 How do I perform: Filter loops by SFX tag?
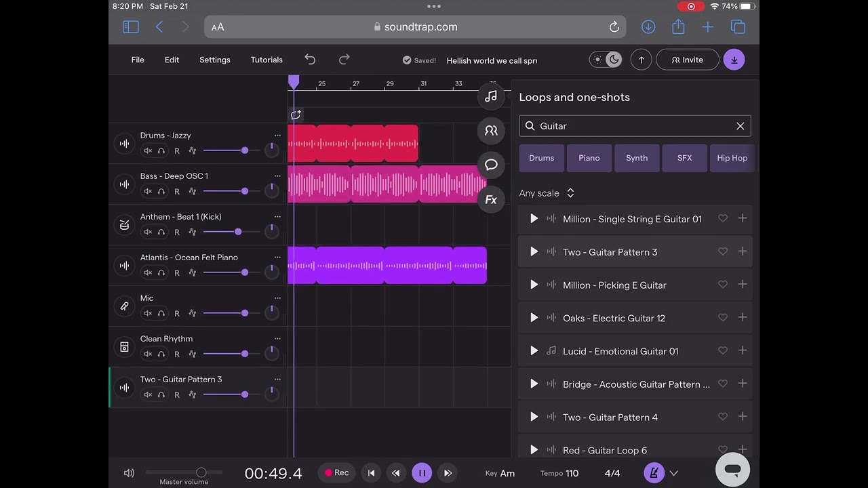[x=685, y=158]
